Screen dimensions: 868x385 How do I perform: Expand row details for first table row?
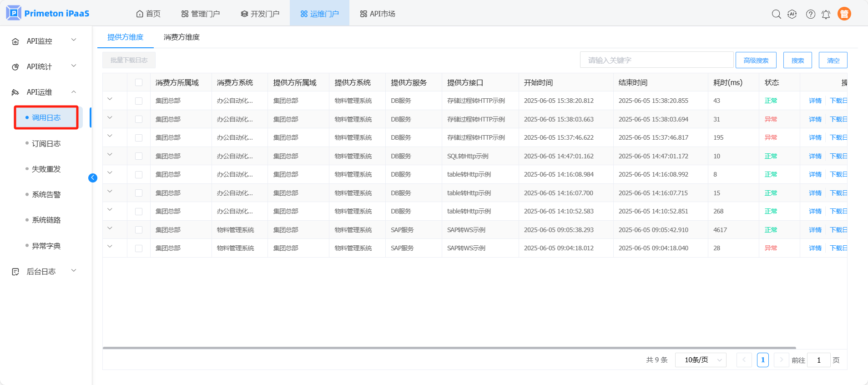110,99
